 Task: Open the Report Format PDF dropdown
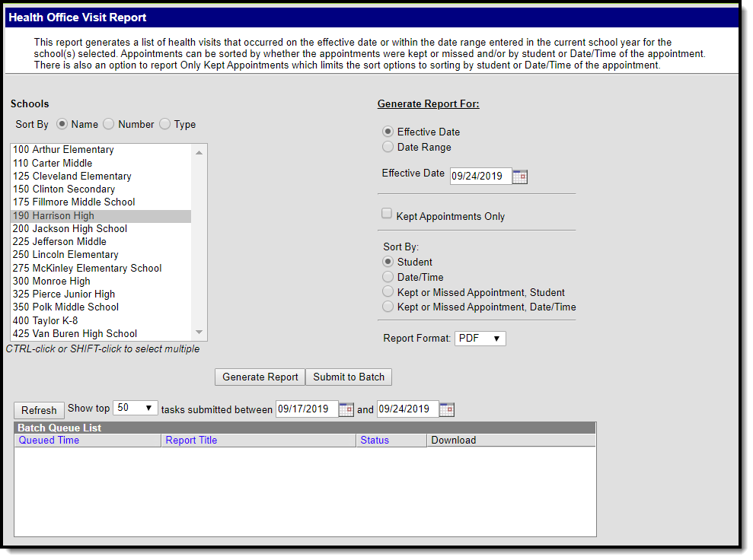[x=480, y=339]
